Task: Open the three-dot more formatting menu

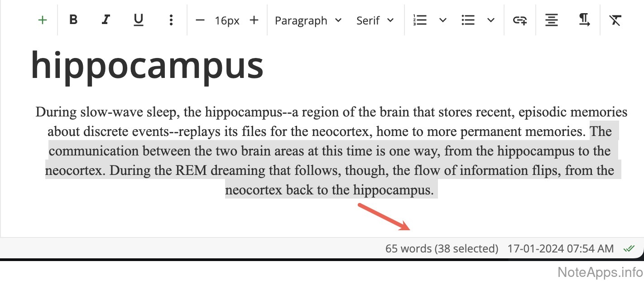Action: pyautogui.click(x=171, y=20)
